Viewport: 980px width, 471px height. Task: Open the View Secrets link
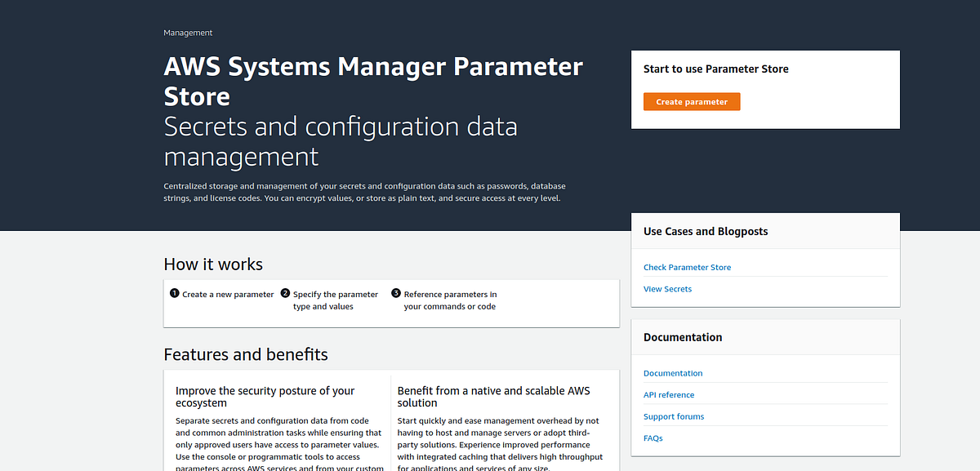[x=667, y=288]
